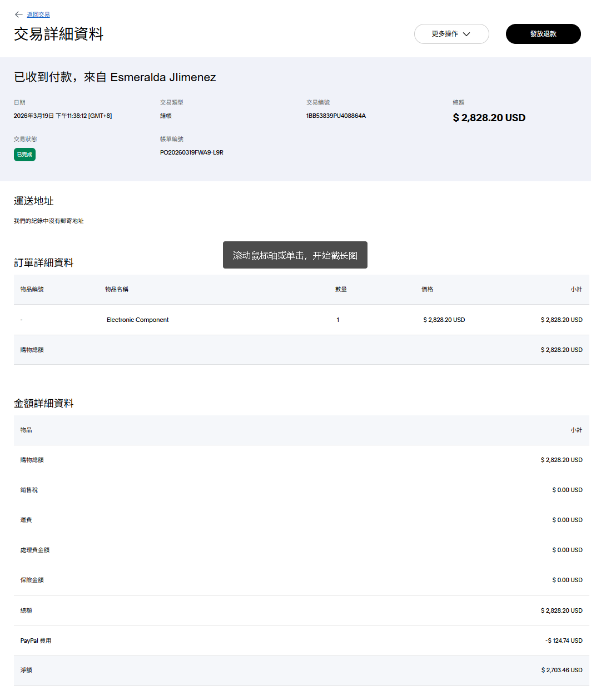Select the -$124.74 USD fee amount

[x=564, y=641]
